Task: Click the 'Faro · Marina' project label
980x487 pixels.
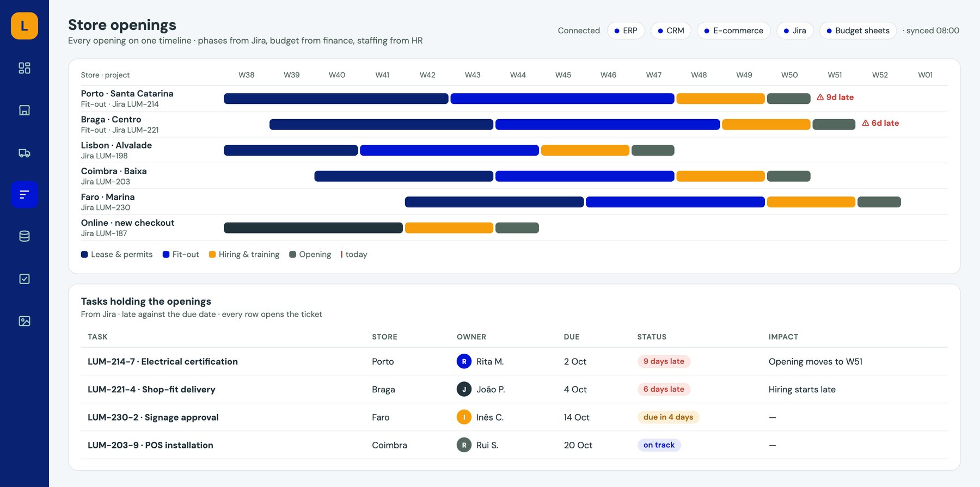Action: click(108, 197)
